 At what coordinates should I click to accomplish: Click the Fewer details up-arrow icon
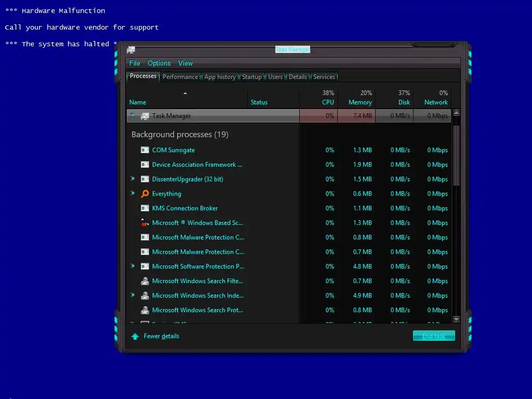(135, 336)
